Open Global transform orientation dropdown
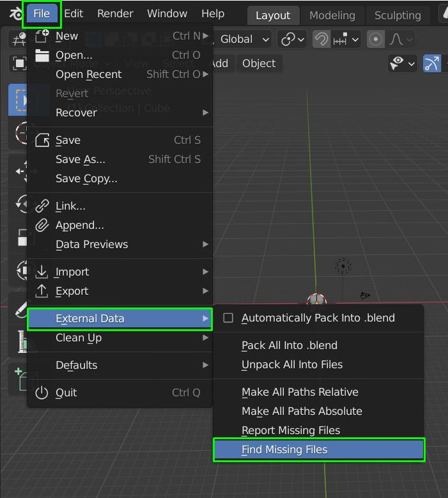Viewport: 448px width, 498px height. [x=244, y=39]
